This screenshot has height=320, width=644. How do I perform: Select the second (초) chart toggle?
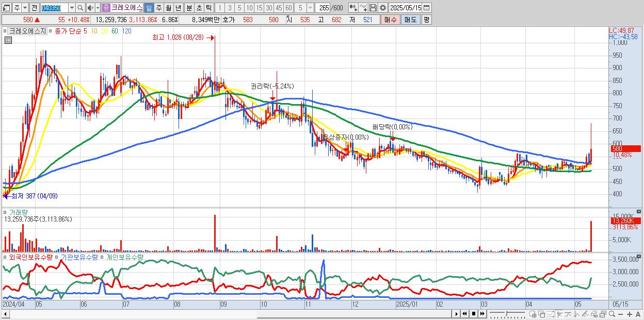click(199, 8)
